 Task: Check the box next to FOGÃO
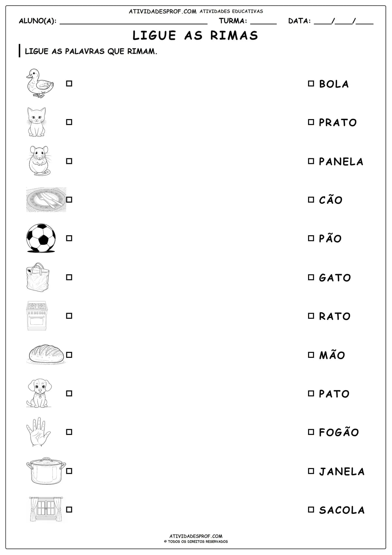(311, 432)
